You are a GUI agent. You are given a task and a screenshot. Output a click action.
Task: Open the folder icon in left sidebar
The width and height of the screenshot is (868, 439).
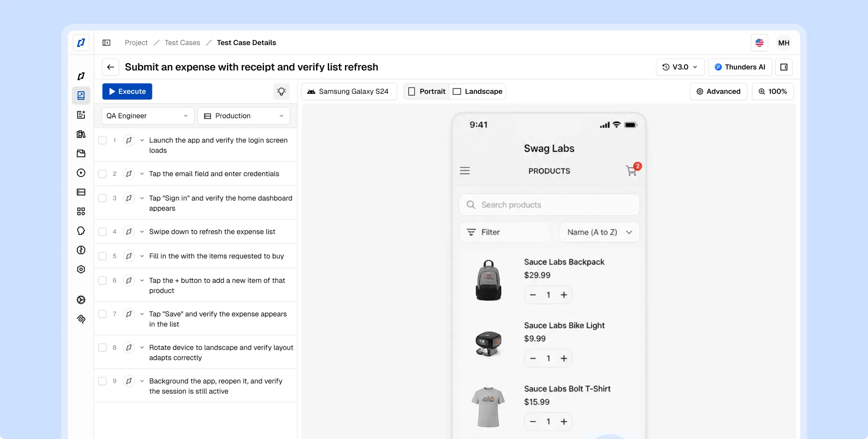click(x=81, y=154)
